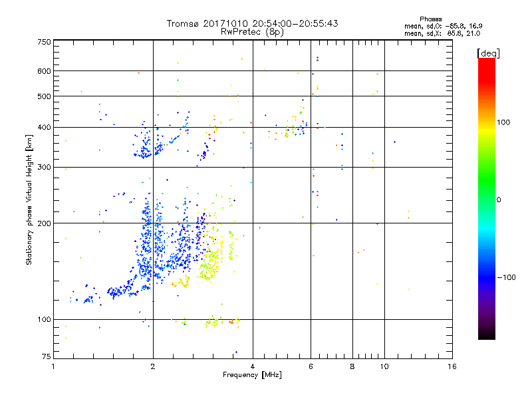Click the x-axis tick label '8'
532x399 pixels.
[x=352, y=366]
